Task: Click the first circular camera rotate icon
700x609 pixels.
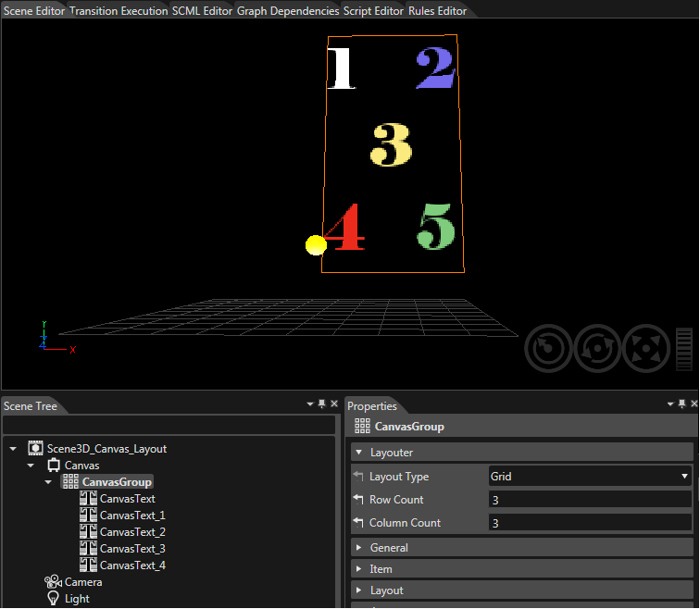Action: [x=548, y=348]
